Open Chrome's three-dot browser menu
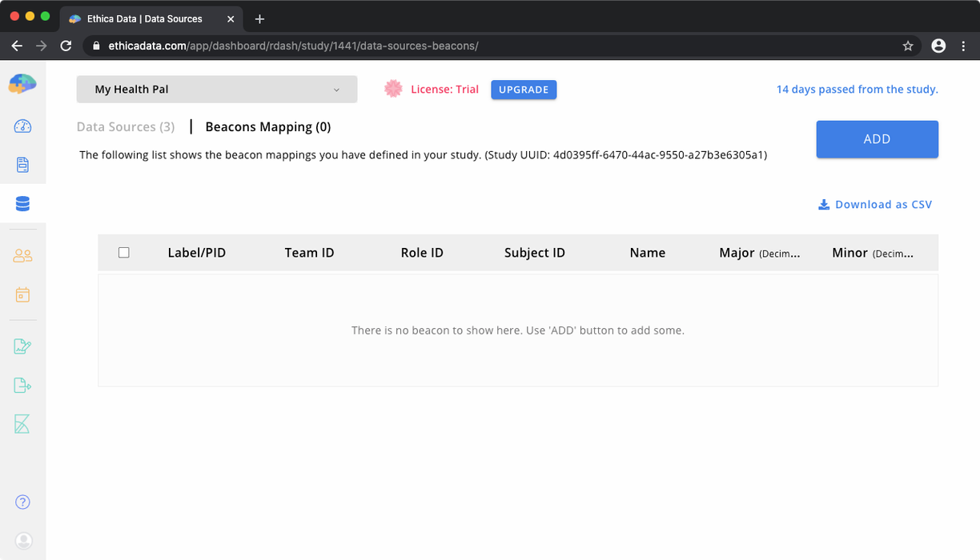This screenshot has width=980, height=560. 963,46
